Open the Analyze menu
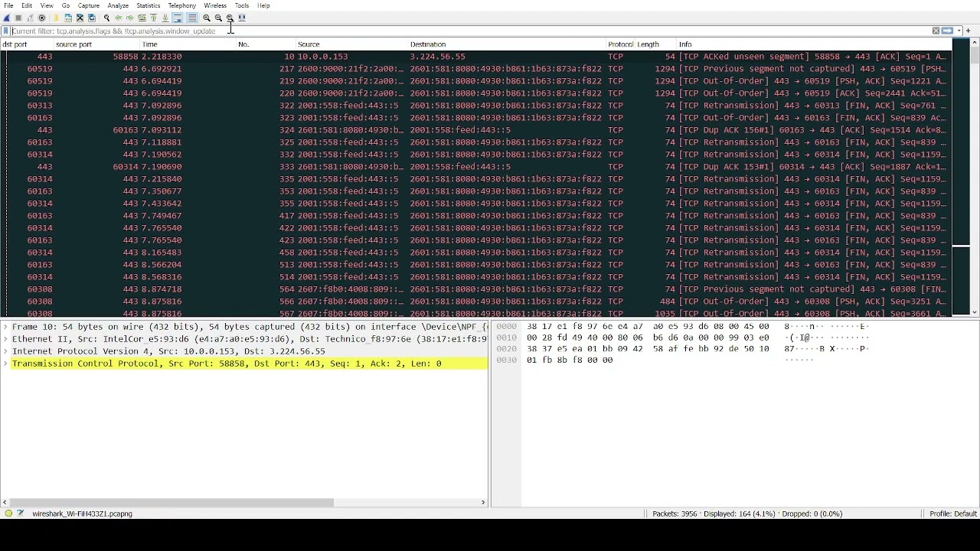 pyautogui.click(x=118, y=5)
